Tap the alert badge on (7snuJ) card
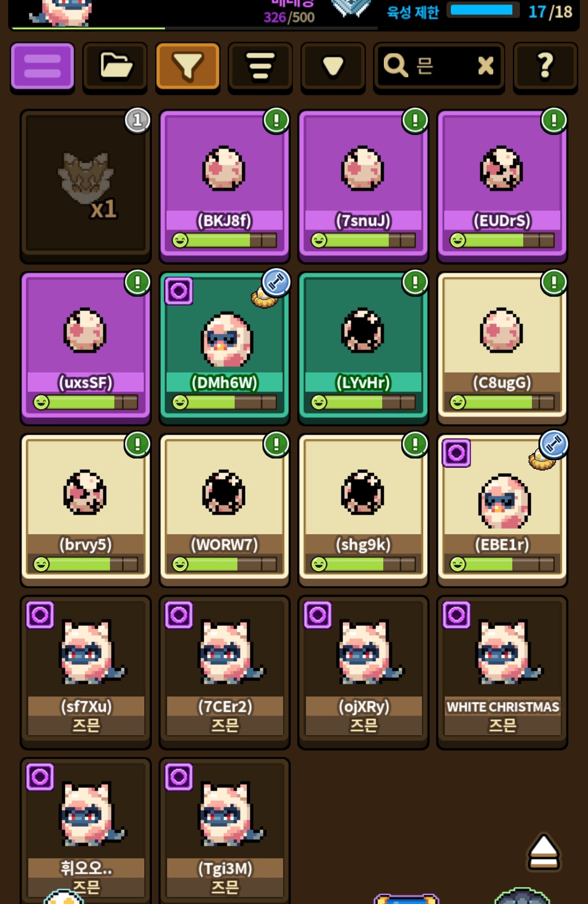Viewport: 588px width, 904px height. coord(415,120)
